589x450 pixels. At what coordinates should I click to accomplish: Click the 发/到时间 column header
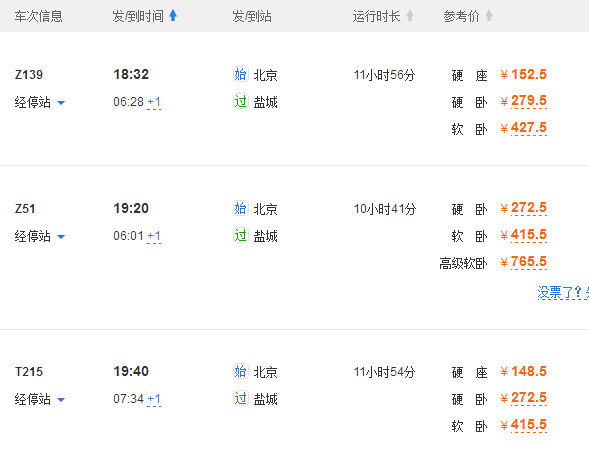point(138,16)
